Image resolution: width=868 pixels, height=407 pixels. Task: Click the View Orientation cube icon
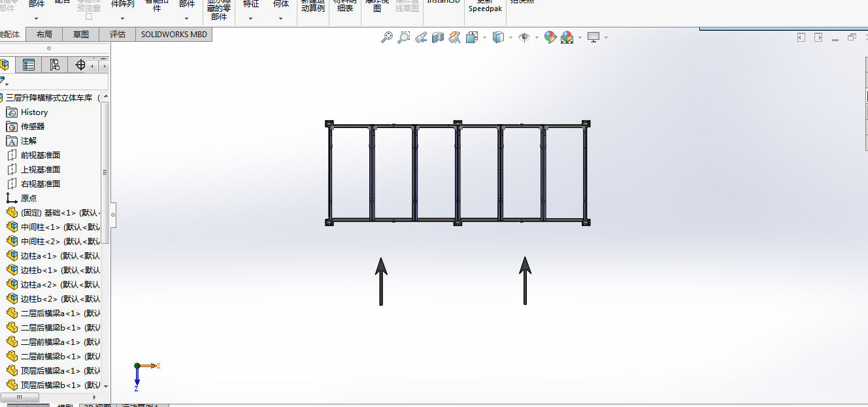(x=472, y=37)
